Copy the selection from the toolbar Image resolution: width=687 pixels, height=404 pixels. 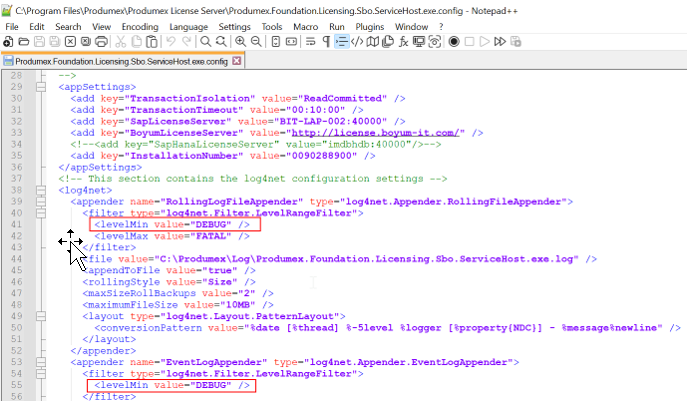(x=136, y=42)
